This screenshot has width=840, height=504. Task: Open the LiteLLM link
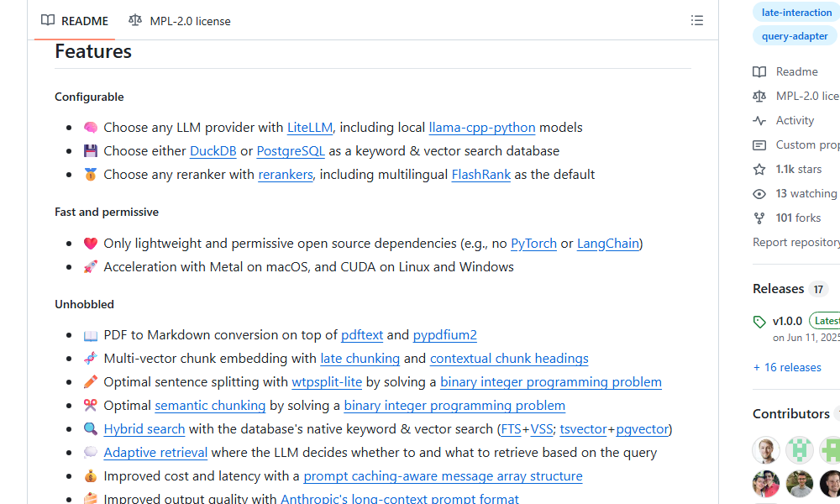click(x=310, y=128)
